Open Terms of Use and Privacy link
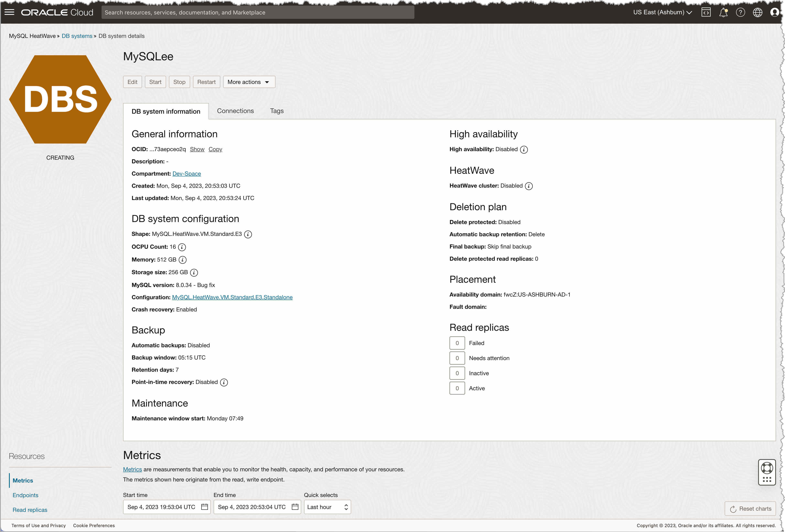Screen dimensions: 785x532 39,526
